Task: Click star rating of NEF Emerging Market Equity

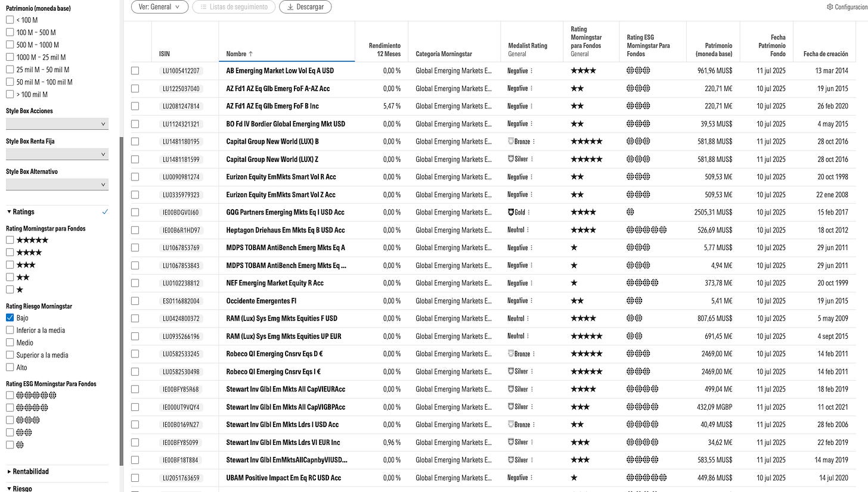Action: click(574, 283)
